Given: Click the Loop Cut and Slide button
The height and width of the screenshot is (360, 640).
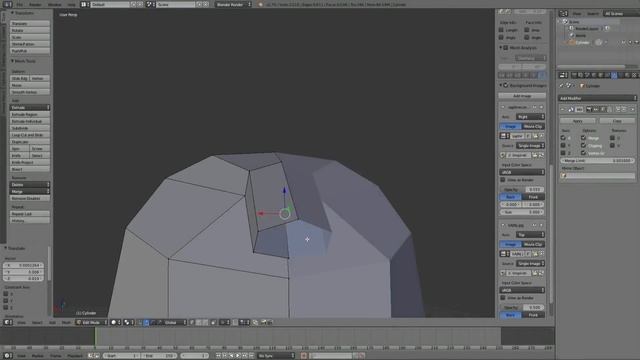Looking at the screenshot, I should click(30, 135).
